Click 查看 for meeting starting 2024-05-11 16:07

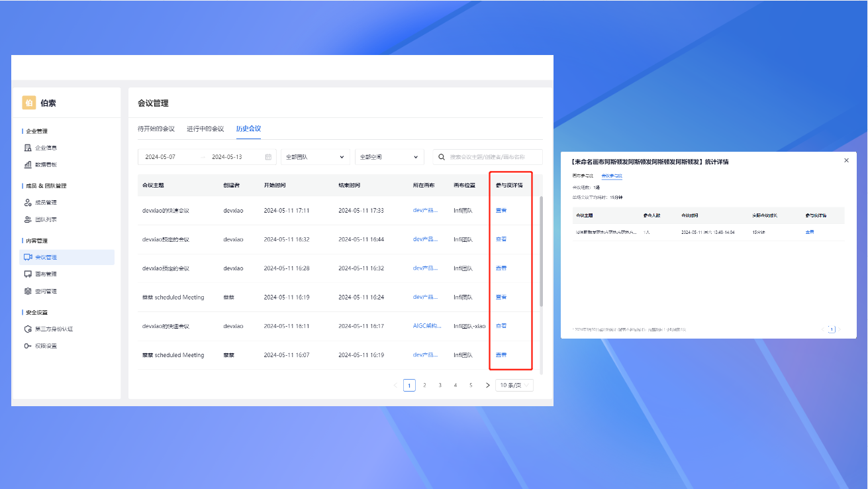(x=501, y=355)
